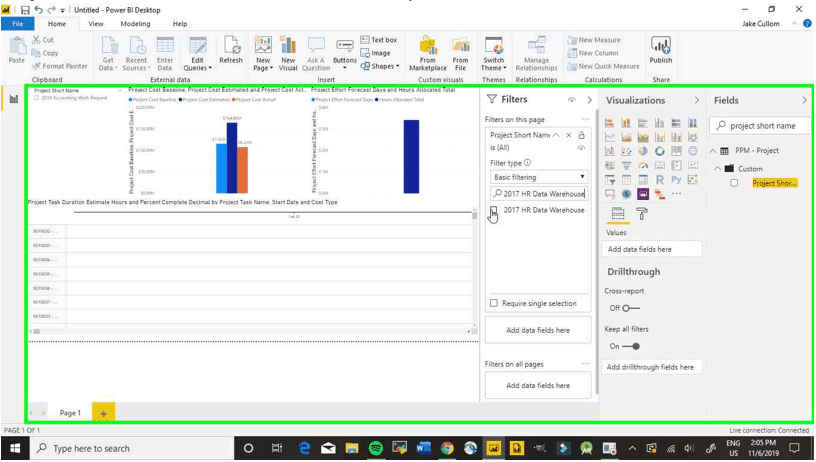Click the Fields search box
Image resolution: width=816 pixels, height=462 pixels.
(x=761, y=125)
